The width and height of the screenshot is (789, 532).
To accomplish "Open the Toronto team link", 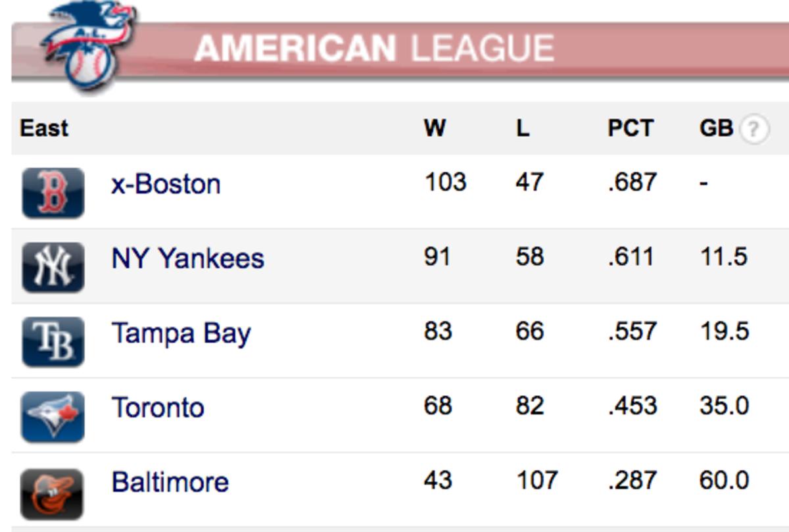I will [x=158, y=408].
